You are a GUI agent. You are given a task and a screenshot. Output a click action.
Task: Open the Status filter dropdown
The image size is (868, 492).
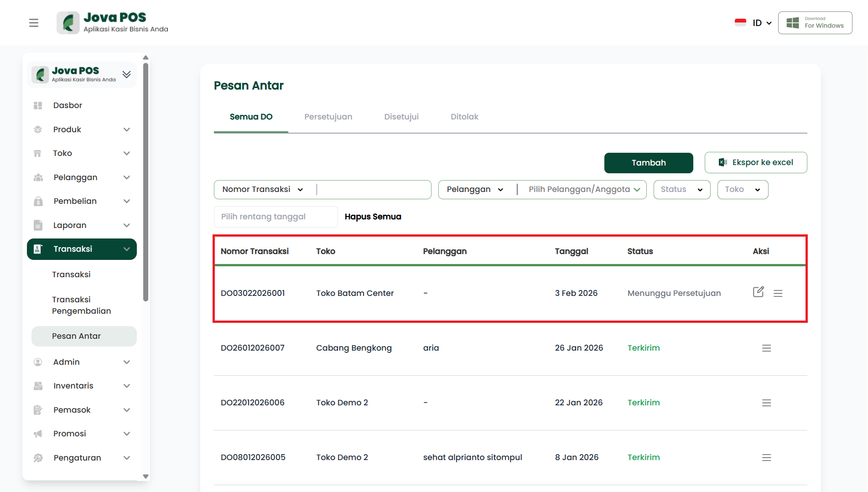click(x=681, y=190)
